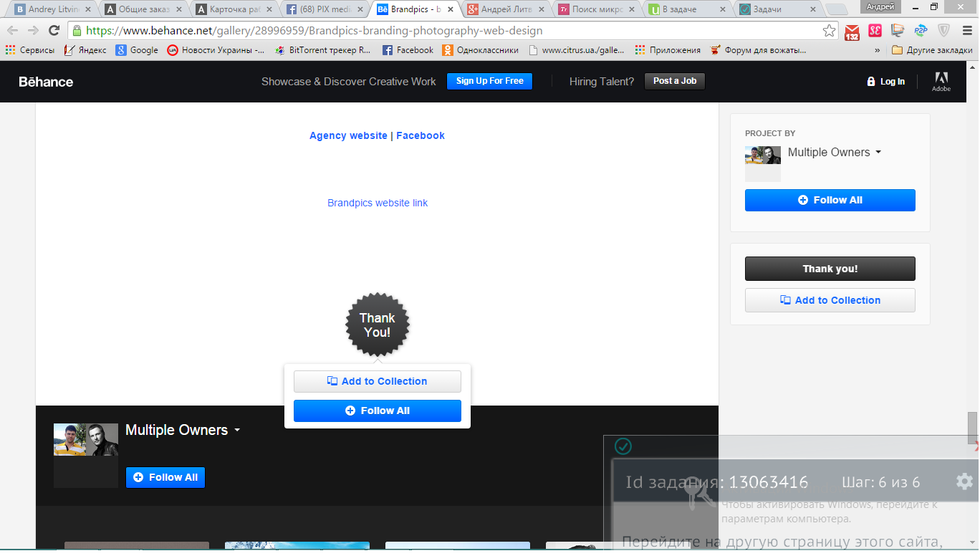Go back using the browser back arrow
This screenshot has height=556, width=980.
click(13, 31)
